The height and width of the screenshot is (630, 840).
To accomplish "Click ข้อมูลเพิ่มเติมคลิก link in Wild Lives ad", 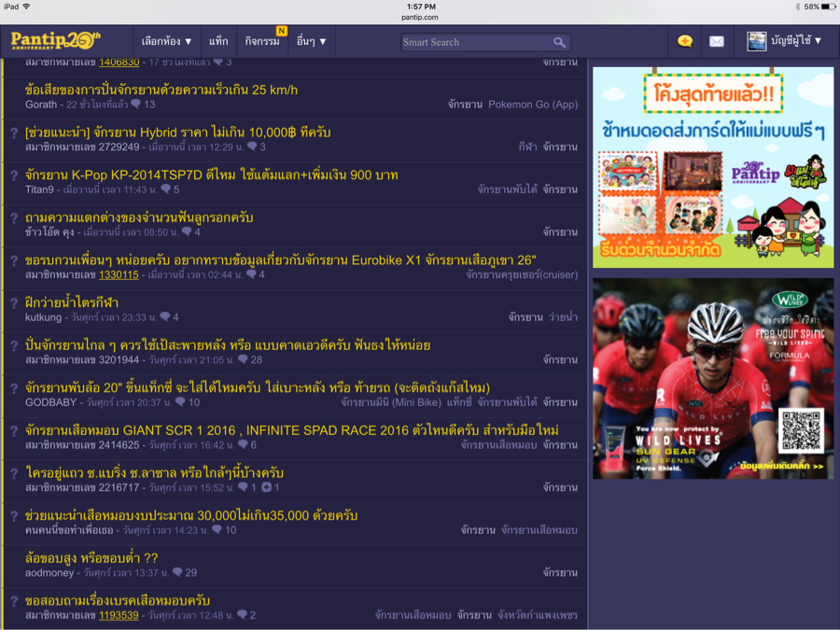I will point(781,466).
